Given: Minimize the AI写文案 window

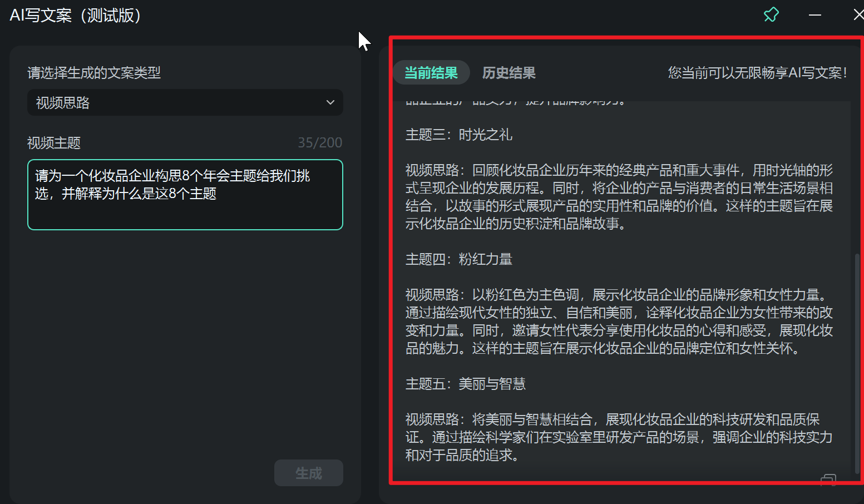Looking at the screenshot, I should 814,15.
